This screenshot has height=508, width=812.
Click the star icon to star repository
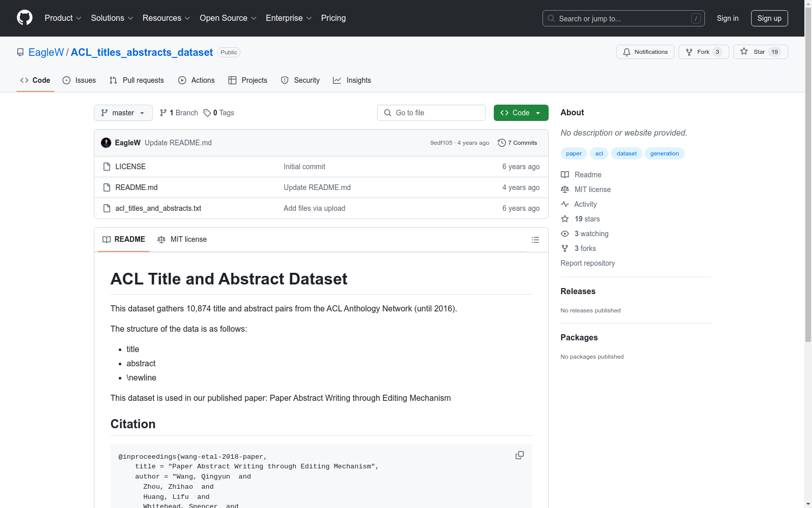744,51
